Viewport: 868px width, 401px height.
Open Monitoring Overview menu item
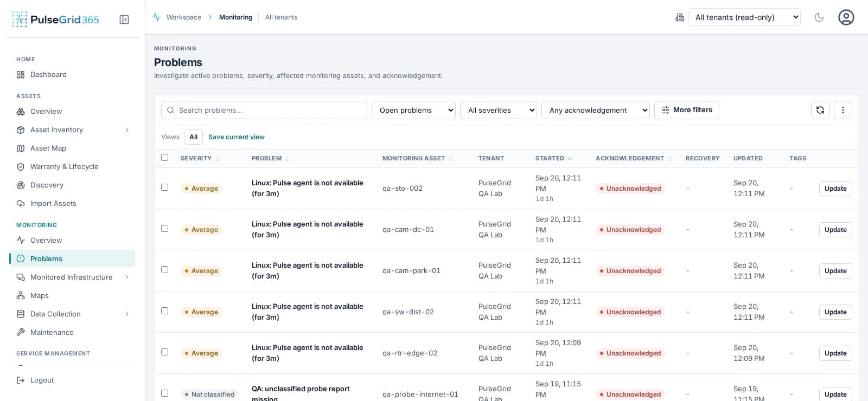pos(72,241)
